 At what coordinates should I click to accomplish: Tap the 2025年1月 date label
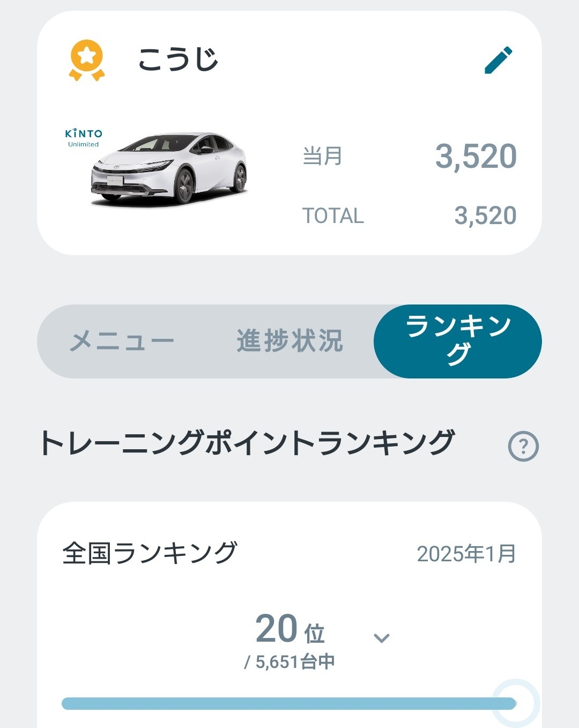(x=466, y=554)
